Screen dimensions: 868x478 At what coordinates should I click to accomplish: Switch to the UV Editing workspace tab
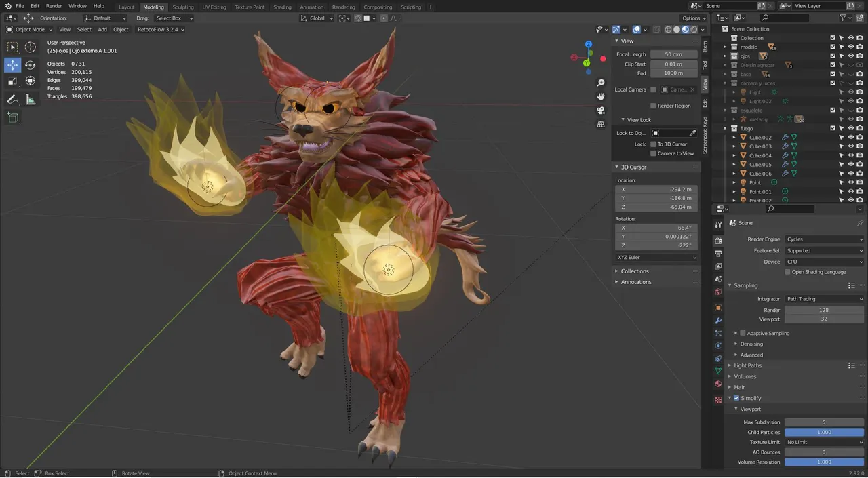[214, 7]
